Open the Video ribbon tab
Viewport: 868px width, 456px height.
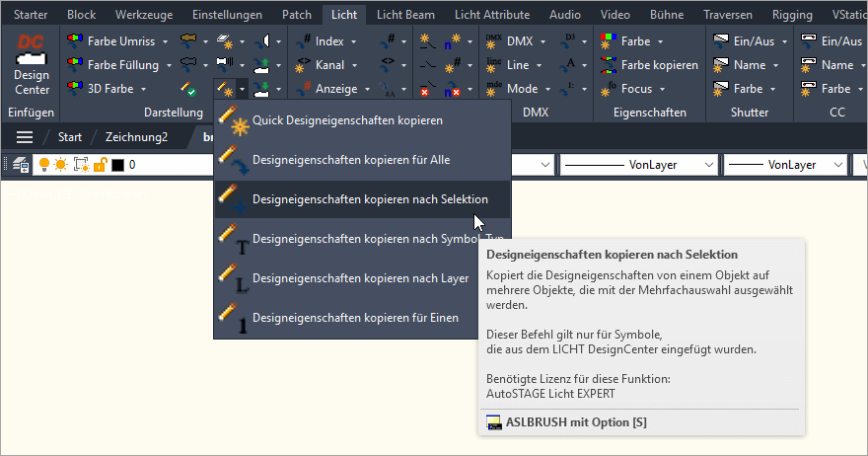tap(615, 15)
